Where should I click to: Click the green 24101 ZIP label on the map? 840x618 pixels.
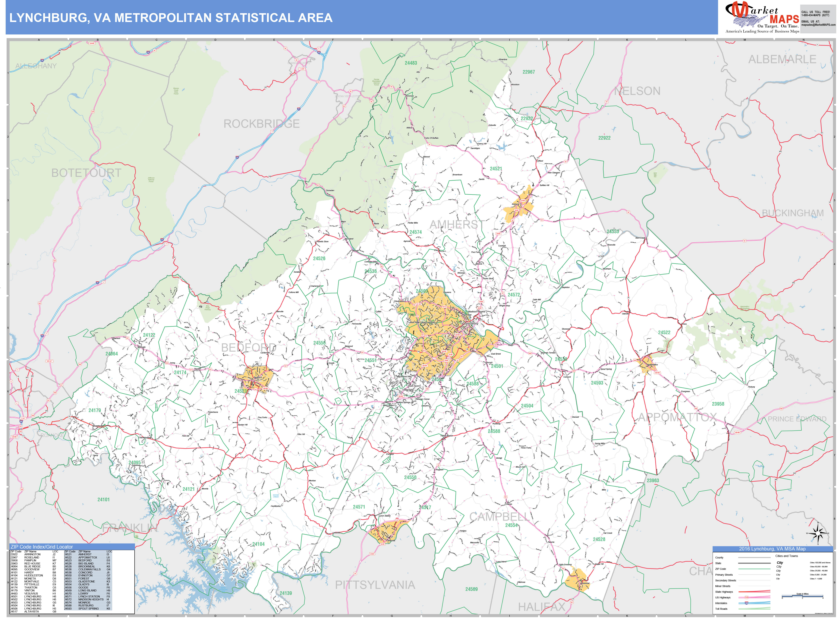point(103,500)
